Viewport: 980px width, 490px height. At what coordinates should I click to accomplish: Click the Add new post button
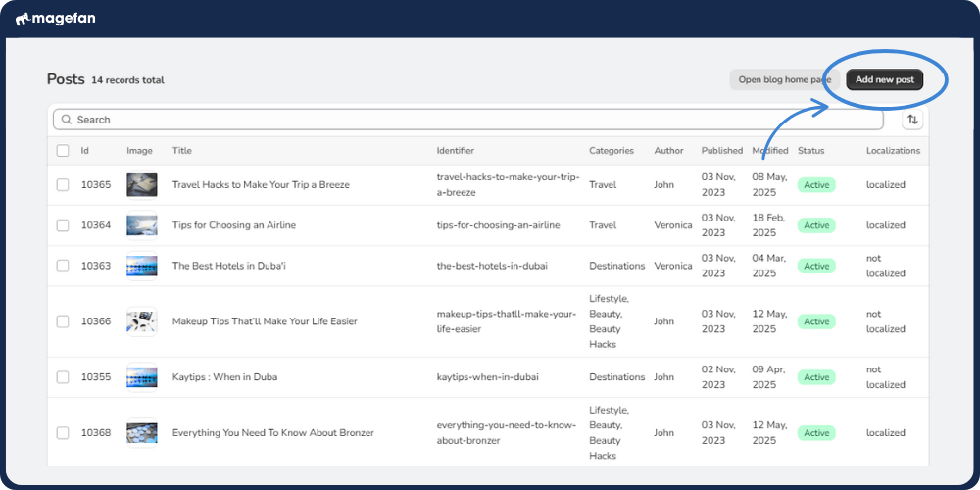click(884, 79)
